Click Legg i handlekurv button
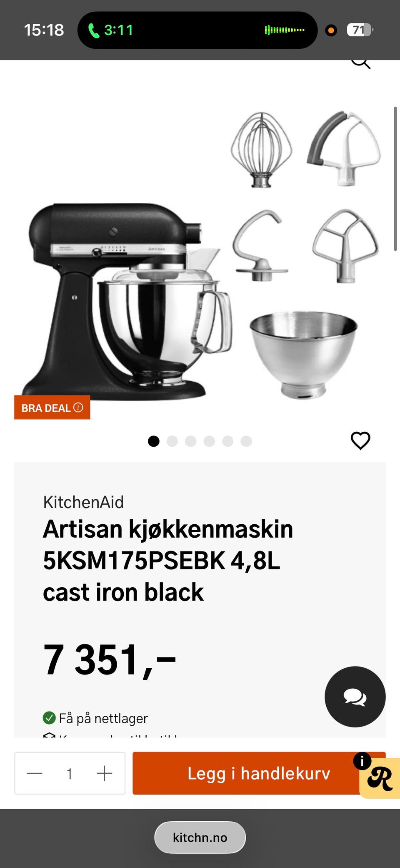 (x=259, y=773)
